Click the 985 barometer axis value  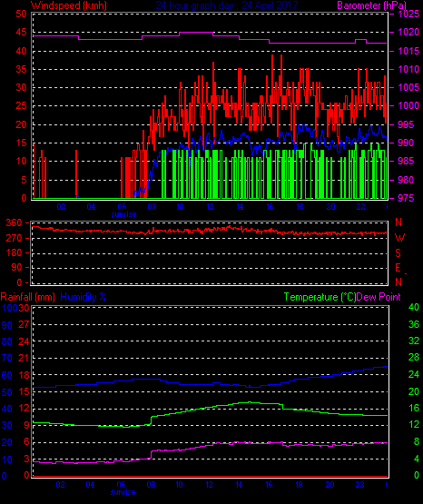pyautogui.click(x=406, y=161)
